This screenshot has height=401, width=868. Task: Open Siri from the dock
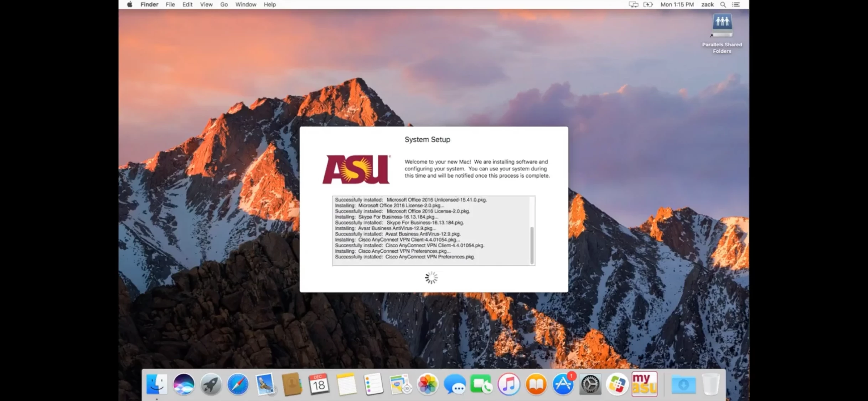pos(184,384)
